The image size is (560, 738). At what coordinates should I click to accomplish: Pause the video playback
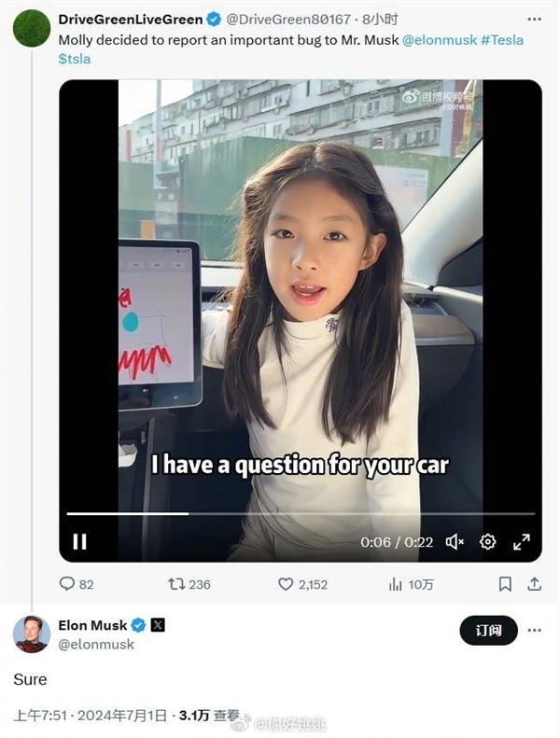tap(79, 541)
